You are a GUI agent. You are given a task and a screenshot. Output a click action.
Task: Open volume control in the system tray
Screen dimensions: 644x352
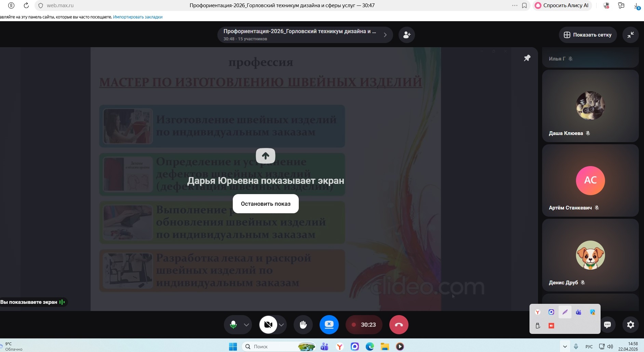(610, 347)
